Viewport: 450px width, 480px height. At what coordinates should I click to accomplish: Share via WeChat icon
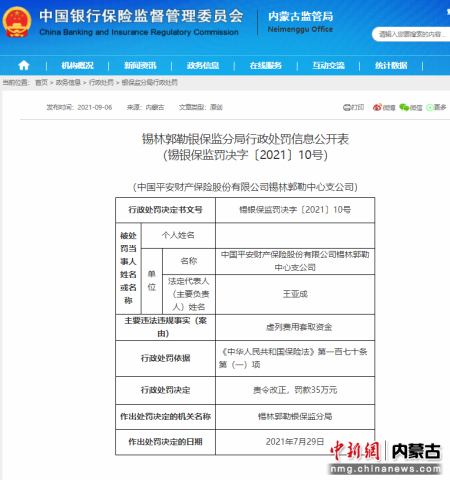click(x=404, y=107)
